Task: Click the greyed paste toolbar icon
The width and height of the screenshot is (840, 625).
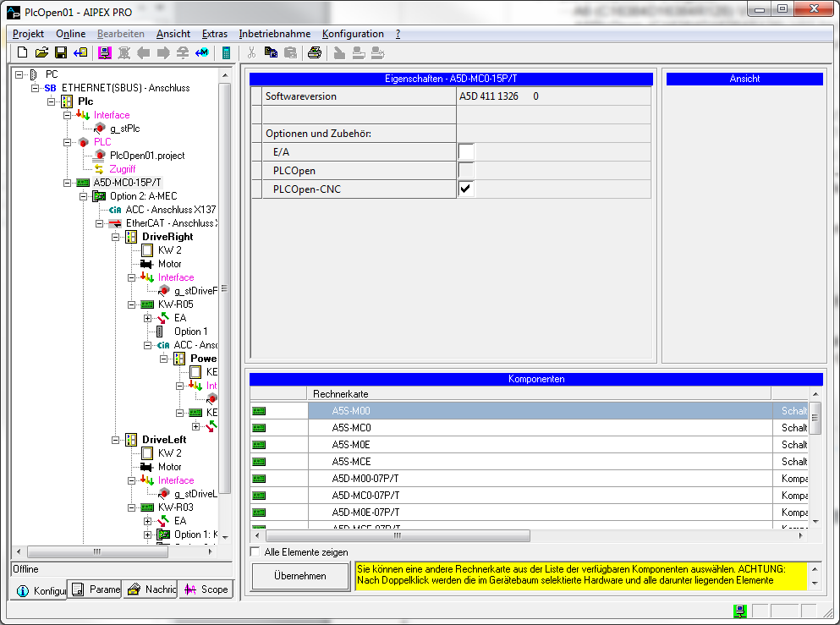Action: [290, 52]
